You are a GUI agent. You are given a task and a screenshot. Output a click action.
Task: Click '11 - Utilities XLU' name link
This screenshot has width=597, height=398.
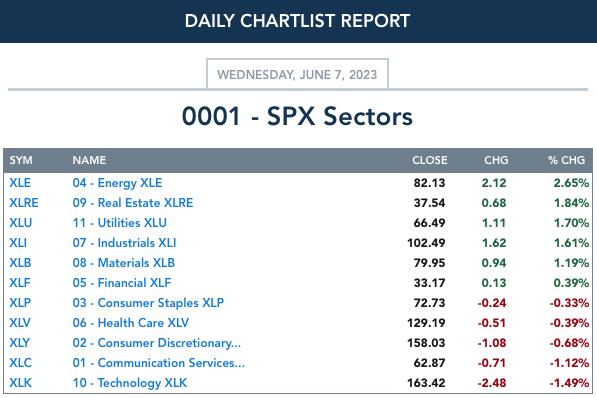120,223
